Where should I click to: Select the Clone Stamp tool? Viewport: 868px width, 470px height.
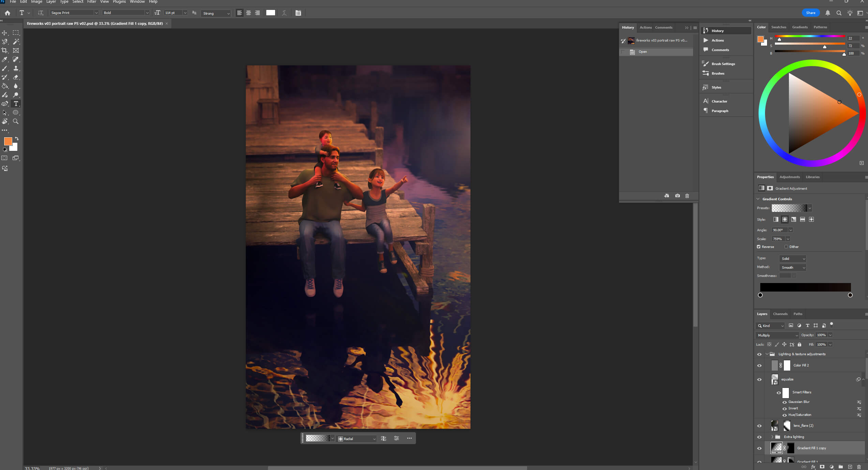(x=16, y=68)
